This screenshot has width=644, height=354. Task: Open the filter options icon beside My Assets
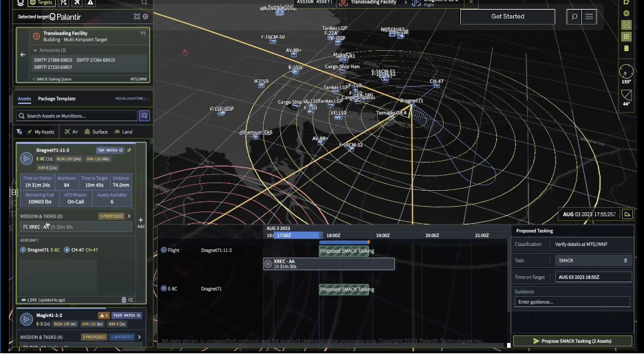(19, 132)
